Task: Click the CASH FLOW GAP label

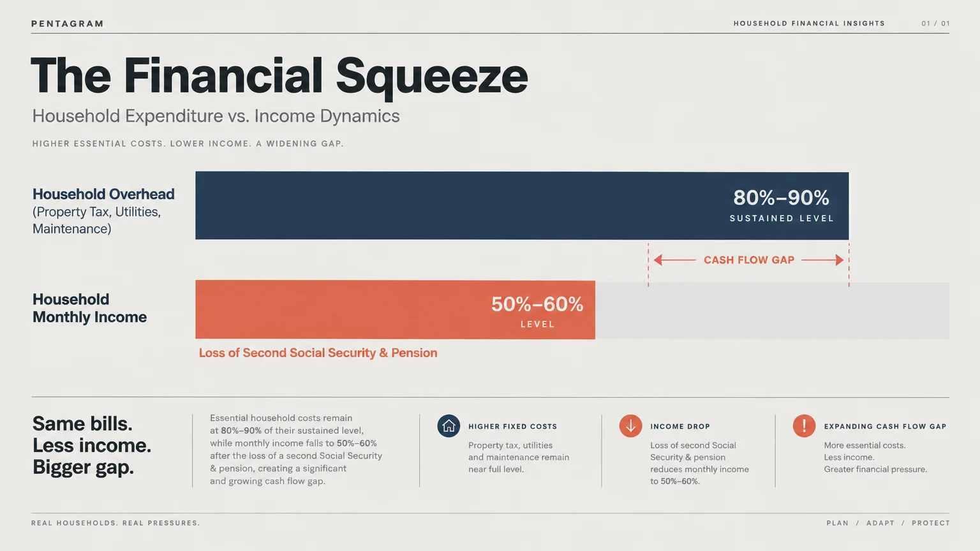Action: [749, 260]
